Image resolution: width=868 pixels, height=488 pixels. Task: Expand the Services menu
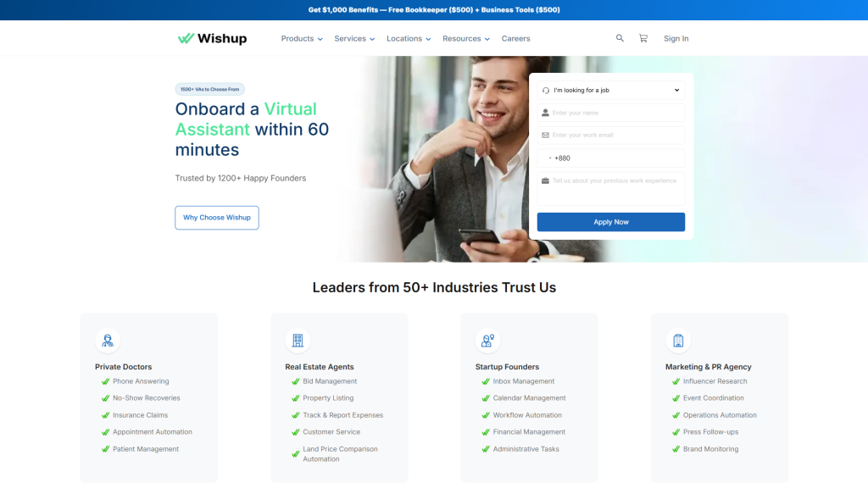[354, 38]
